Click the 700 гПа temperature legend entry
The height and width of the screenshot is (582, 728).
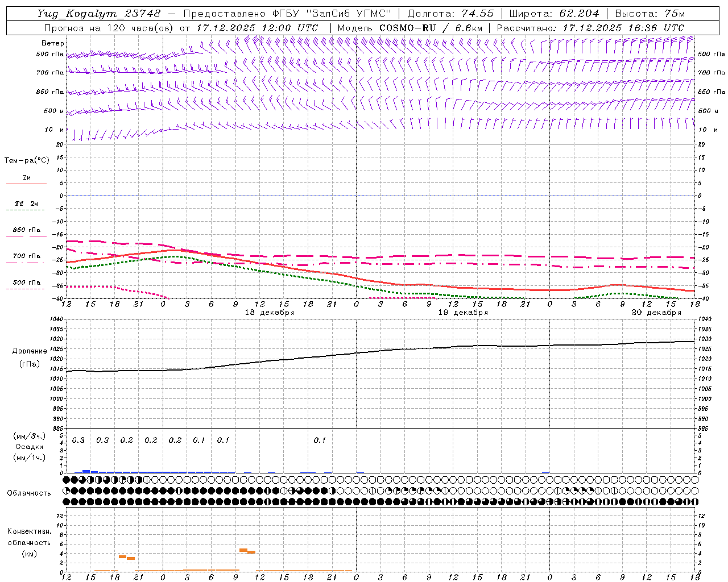(x=26, y=256)
